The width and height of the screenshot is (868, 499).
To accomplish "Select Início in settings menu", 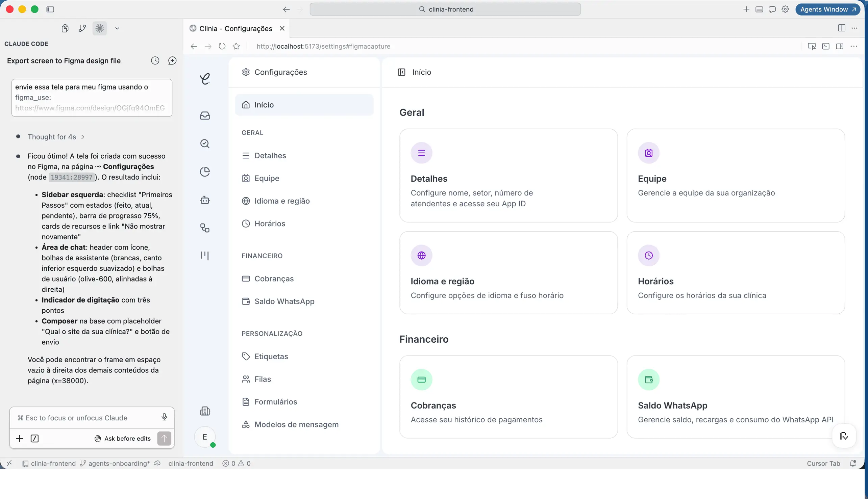I will [x=304, y=105].
